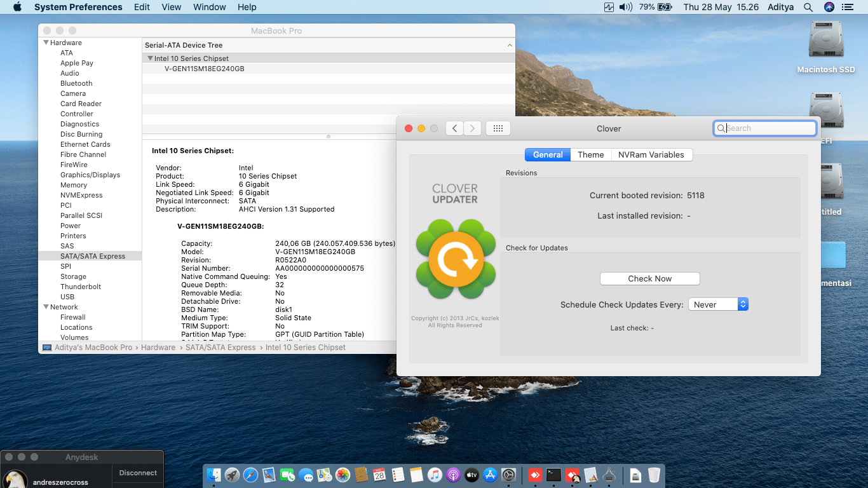This screenshot has width=868, height=488.
Task: Go back in Clover preferences toolbar
Action: [x=454, y=128]
